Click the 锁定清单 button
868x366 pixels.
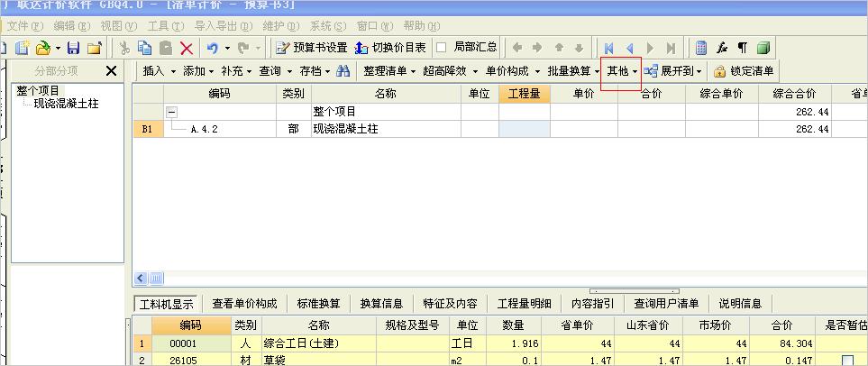tap(744, 71)
